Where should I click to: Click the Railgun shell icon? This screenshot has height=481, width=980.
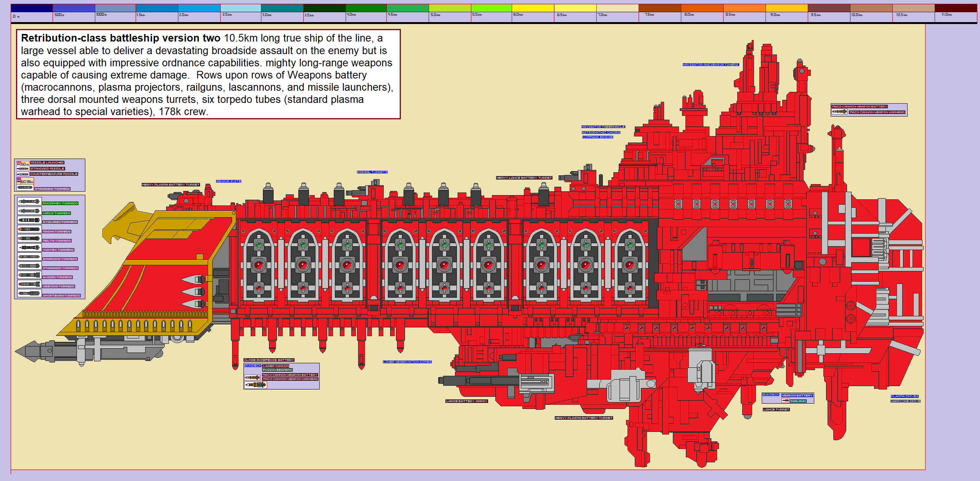pyautogui.click(x=785, y=401)
